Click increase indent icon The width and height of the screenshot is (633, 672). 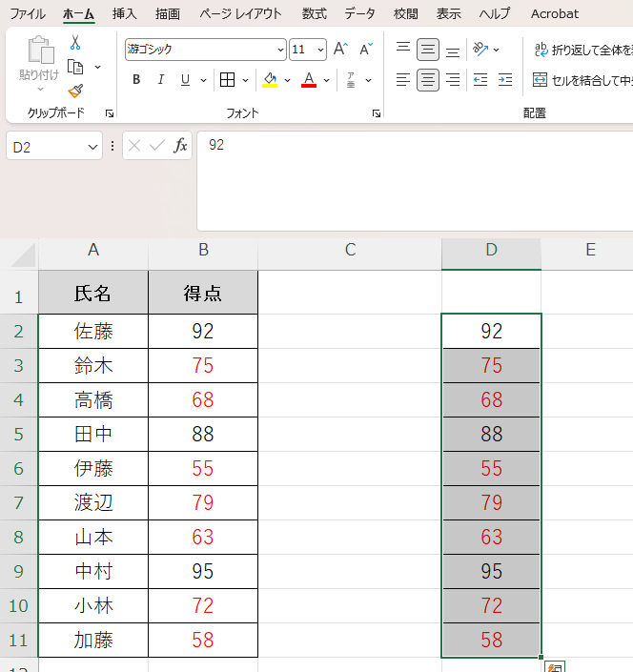coord(505,80)
